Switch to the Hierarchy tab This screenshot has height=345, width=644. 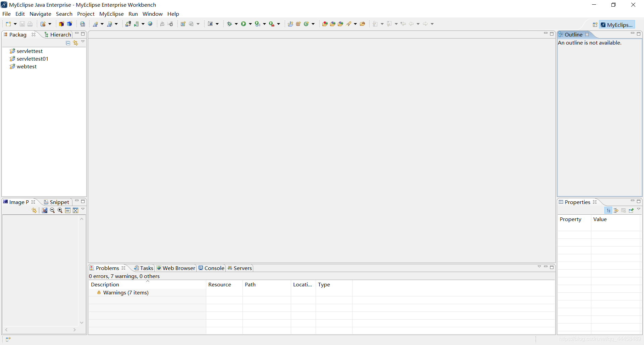pos(58,34)
